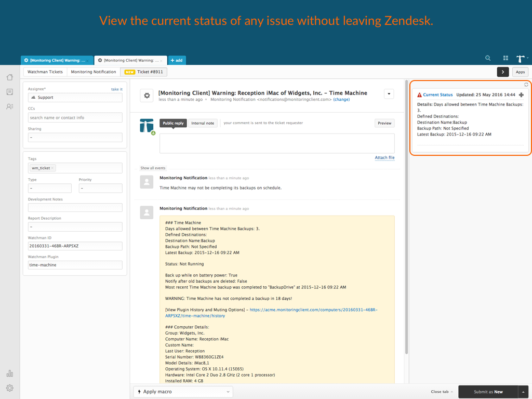Click the Attach file link
Viewport: 532px width, 399px height.
pos(384,157)
